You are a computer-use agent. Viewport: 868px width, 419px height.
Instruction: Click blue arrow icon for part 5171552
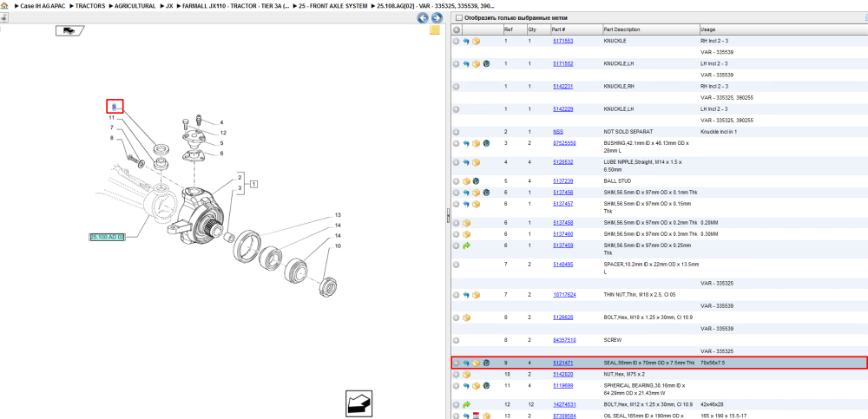click(466, 63)
